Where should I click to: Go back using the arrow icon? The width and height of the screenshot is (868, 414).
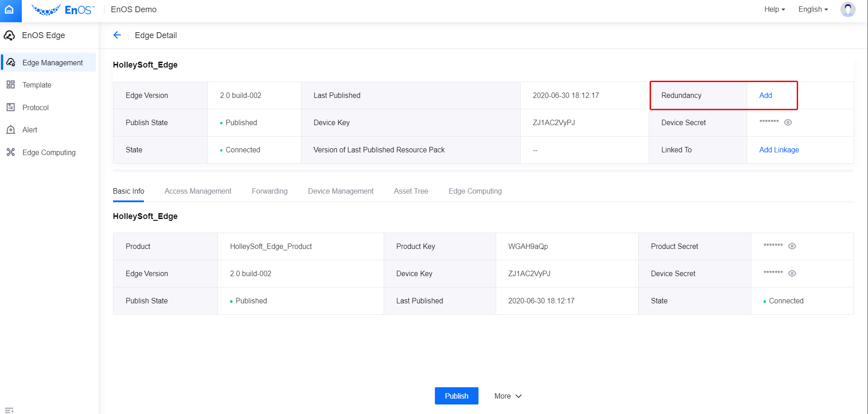117,35
